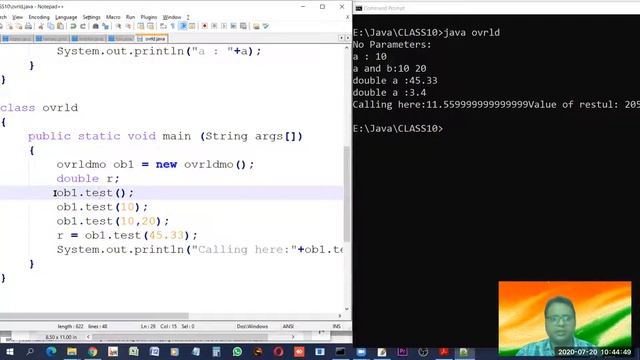The width and height of the screenshot is (640, 360).
Task: Open the Encoding menu
Action: point(39,17)
